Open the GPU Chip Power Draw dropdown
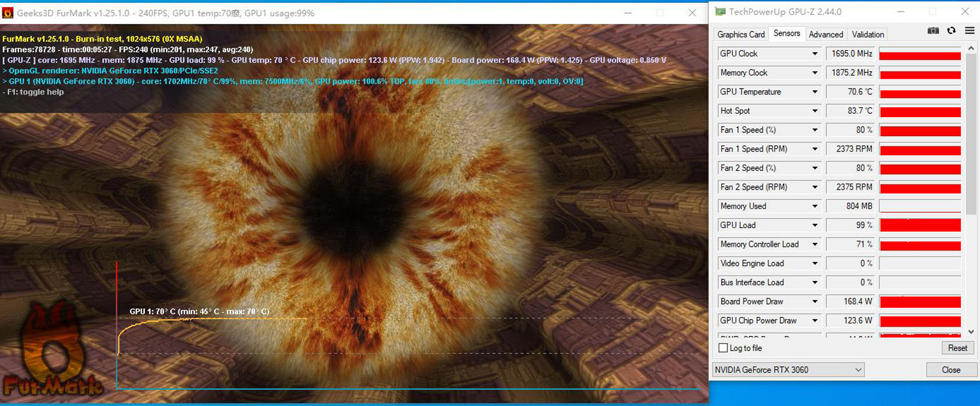Viewport: 980px width, 406px height. pos(815,321)
